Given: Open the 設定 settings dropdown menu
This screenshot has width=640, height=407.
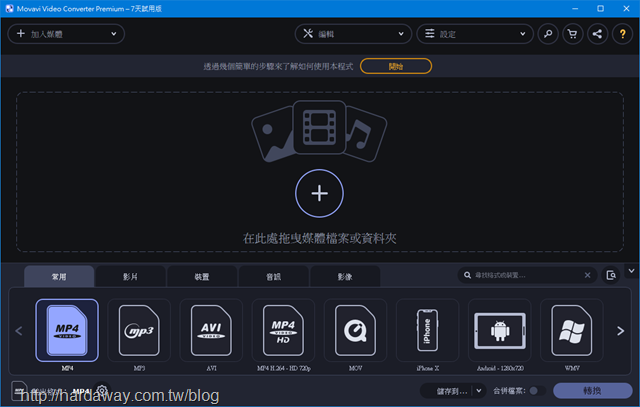Looking at the screenshot, I should click(475, 34).
